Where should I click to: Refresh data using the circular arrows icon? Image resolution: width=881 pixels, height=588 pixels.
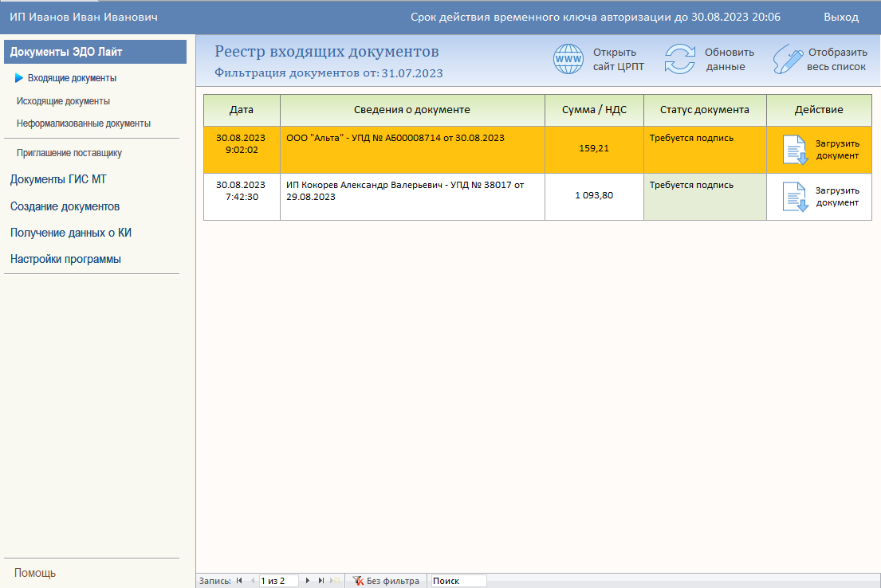[x=679, y=58]
